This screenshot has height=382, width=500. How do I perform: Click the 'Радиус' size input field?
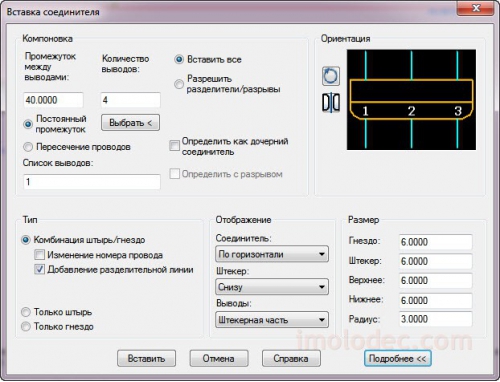coord(436,319)
